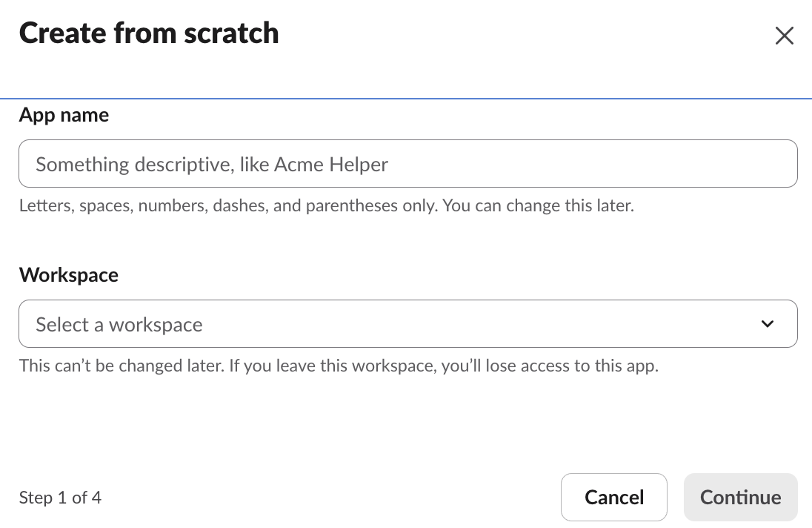This screenshot has width=812, height=528.
Task: Close the Create from scratch dialog
Action: coord(784,36)
